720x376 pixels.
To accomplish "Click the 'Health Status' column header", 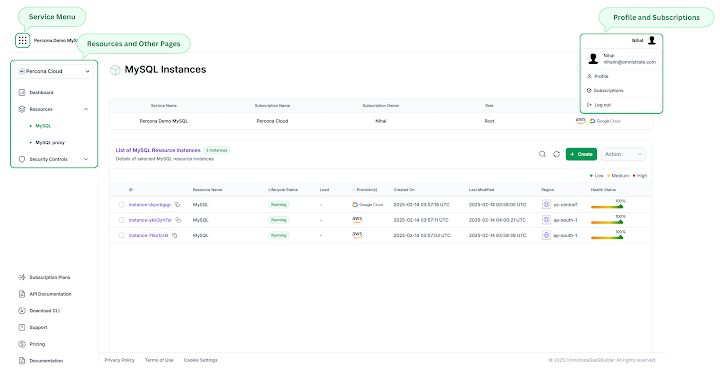I will pos(603,190).
